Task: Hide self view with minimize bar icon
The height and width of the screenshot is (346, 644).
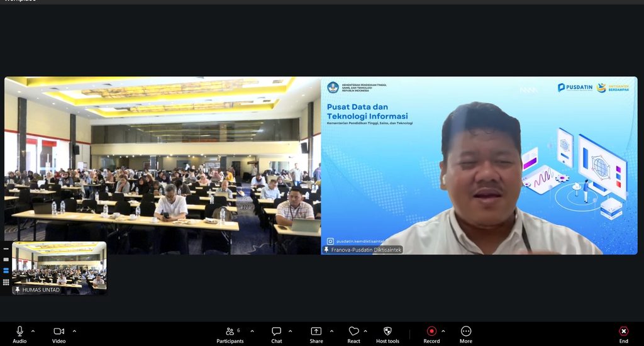Action: point(6,248)
